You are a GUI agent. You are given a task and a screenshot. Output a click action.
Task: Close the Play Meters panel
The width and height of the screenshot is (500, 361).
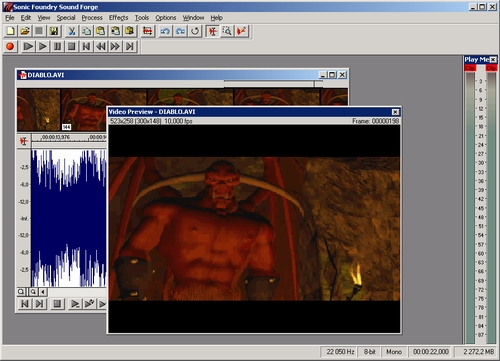493,60
